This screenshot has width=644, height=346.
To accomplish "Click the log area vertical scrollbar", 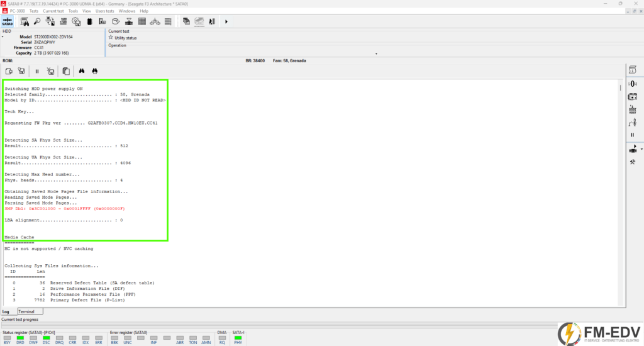I will coord(620,192).
